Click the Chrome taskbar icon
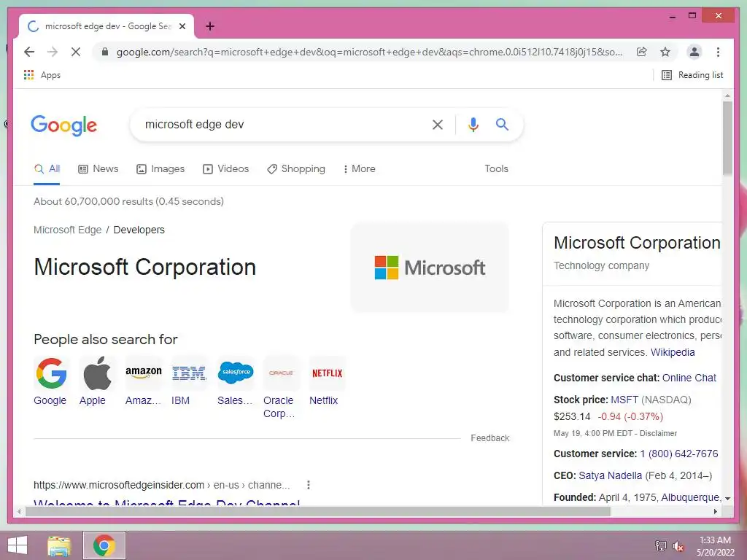The image size is (747, 560). pyautogui.click(x=104, y=545)
